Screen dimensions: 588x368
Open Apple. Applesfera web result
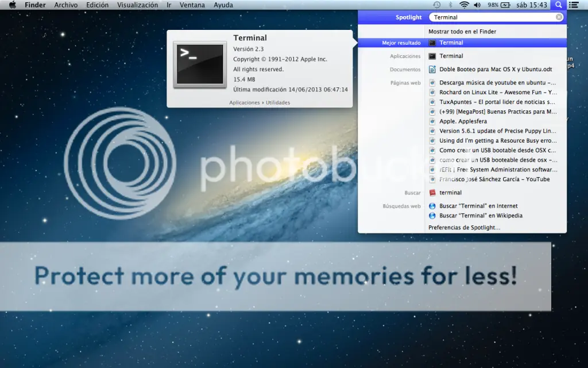[x=463, y=121]
